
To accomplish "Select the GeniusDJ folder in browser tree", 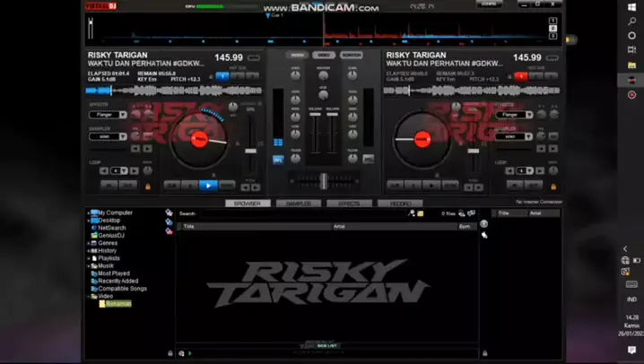I will 113,235.
